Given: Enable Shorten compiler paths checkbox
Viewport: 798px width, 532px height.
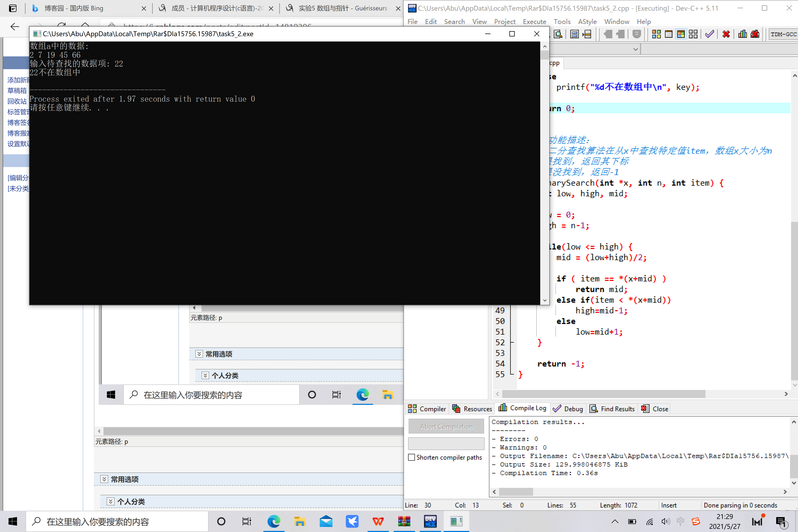Looking at the screenshot, I should pyautogui.click(x=412, y=457).
